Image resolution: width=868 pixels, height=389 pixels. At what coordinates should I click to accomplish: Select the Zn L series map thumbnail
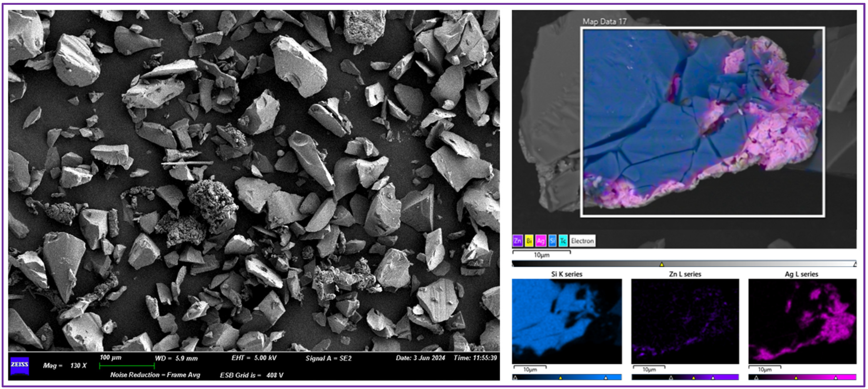coord(685,321)
